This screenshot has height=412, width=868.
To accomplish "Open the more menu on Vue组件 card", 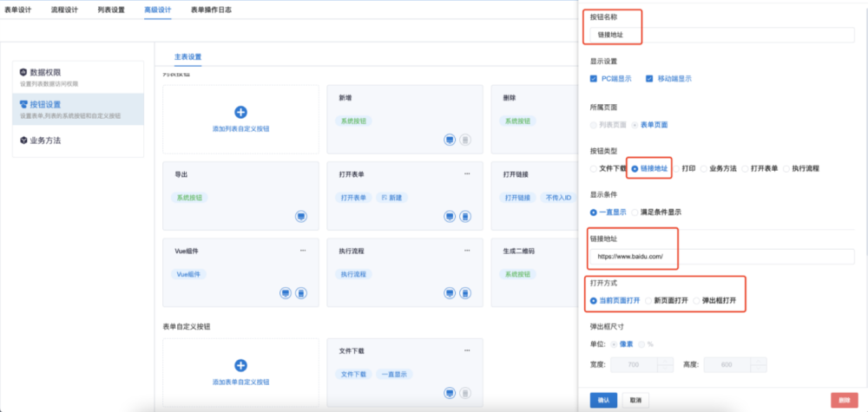I will click(303, 251).
